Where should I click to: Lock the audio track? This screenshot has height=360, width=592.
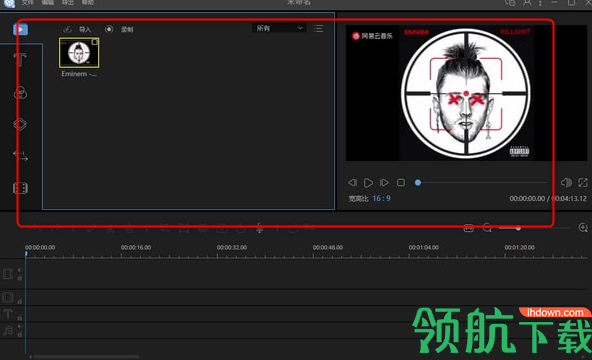click(20, 335)
